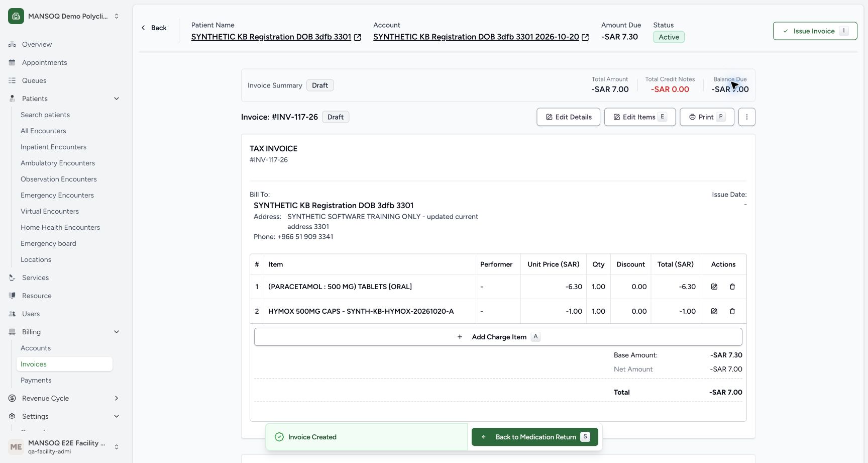Click the Users sidebar icon
The width and height of the screenshot is (868, 463).
tap(12, 314)
